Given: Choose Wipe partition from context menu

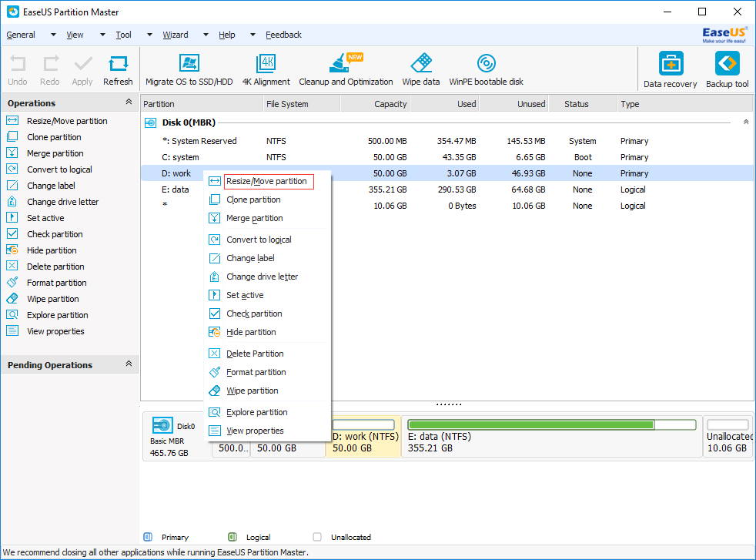Looking at the screenshot, I should coord(269,391).
